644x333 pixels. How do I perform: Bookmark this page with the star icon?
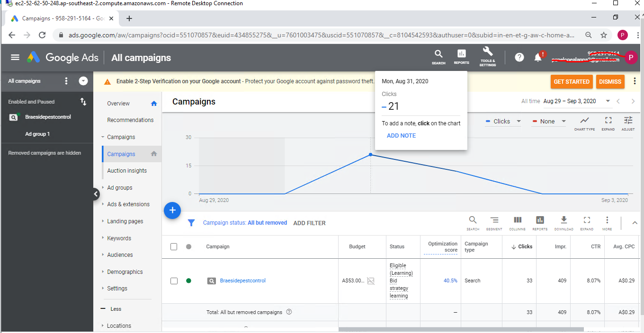604,35
